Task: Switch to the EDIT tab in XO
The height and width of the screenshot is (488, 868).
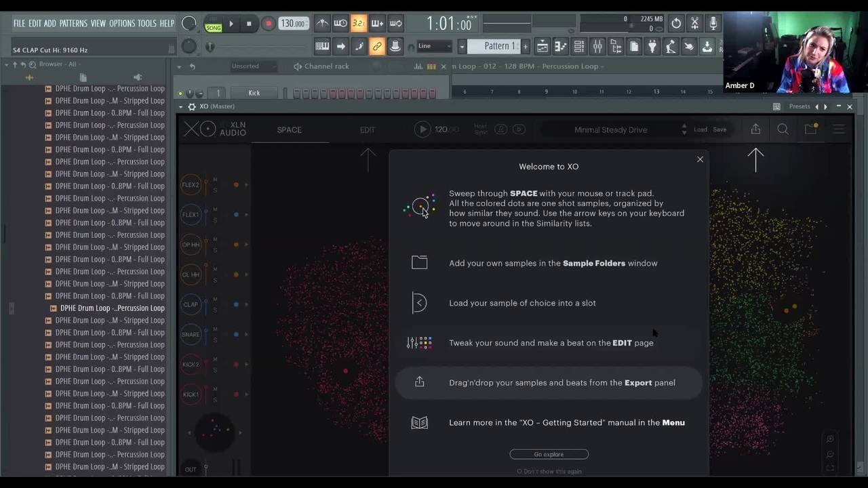Action: click(x=368, y=129)
